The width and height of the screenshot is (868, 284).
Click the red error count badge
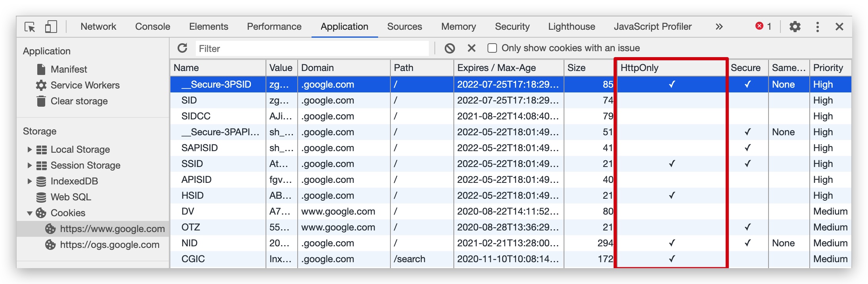[x=763, y=27]
